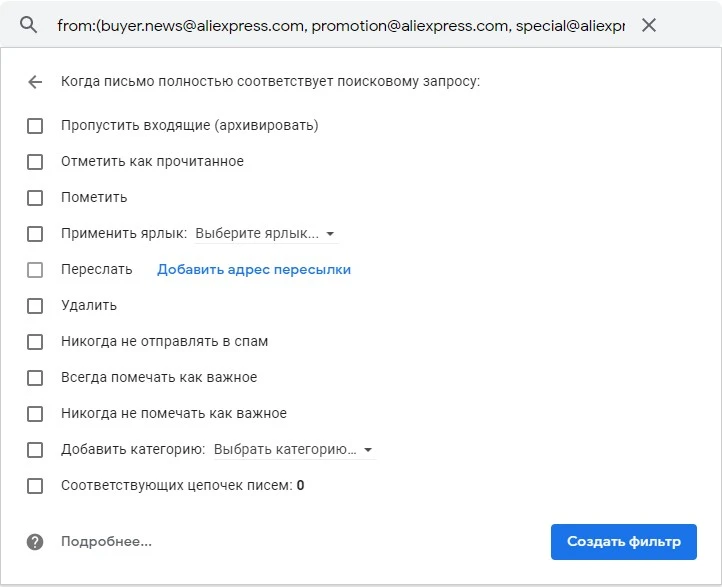Tick the "Пометить" checkbox
Viewport: 722px width, 587px height.
point(35,198)
